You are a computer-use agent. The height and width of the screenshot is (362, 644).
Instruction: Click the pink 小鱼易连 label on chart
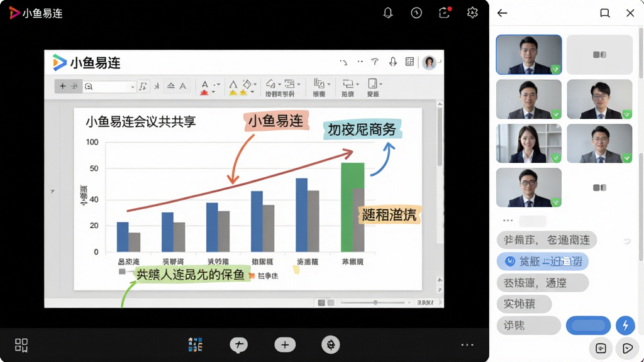tap(276, 121)
